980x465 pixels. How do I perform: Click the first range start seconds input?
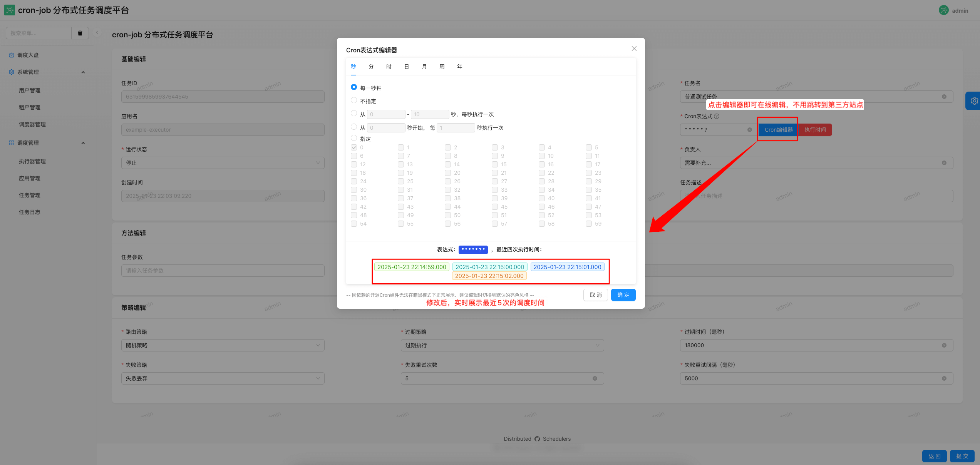(386, 114)
